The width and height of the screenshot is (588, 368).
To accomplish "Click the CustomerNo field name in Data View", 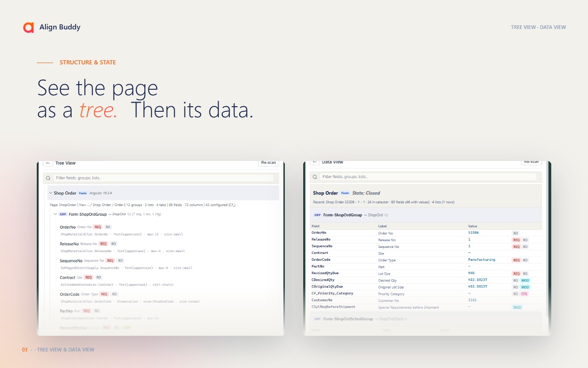I will (322, 300).
